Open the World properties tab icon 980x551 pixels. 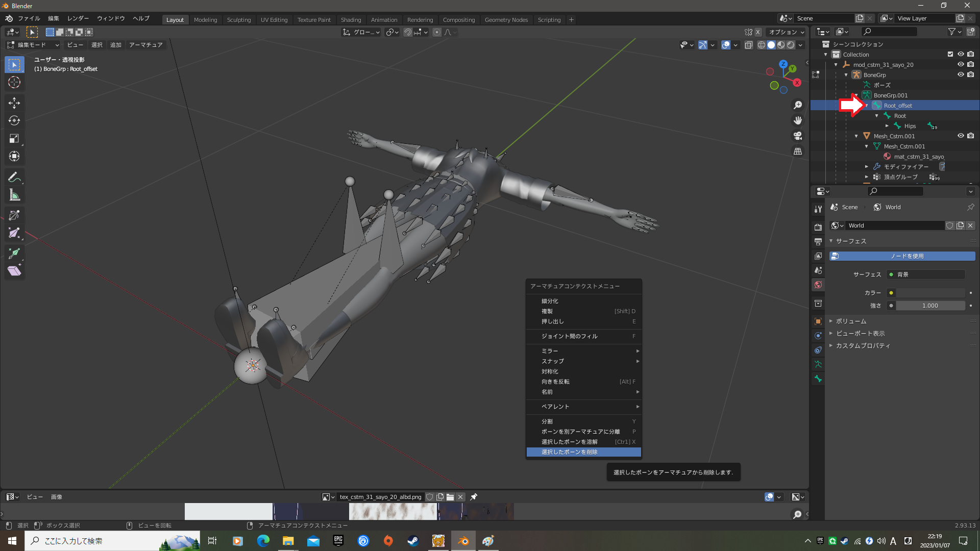coord(818,285)
